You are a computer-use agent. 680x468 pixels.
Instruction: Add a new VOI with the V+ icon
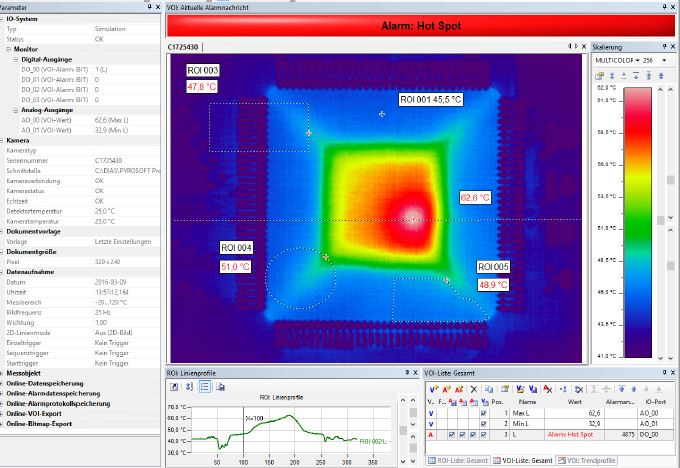point(434,389)
